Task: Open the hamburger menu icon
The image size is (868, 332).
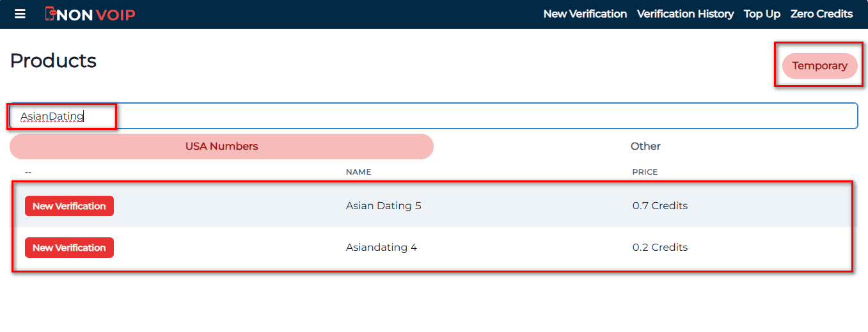Action: click(x=20, y=14)
